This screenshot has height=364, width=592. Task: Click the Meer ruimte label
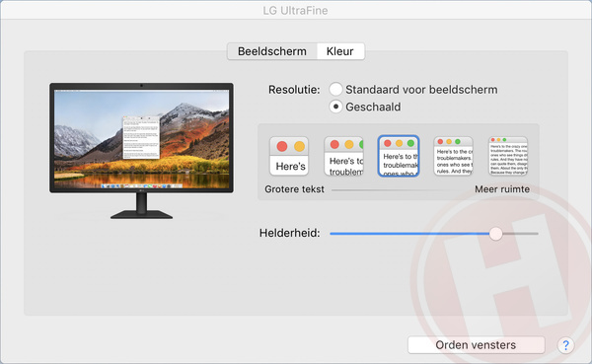click(502, 189)
